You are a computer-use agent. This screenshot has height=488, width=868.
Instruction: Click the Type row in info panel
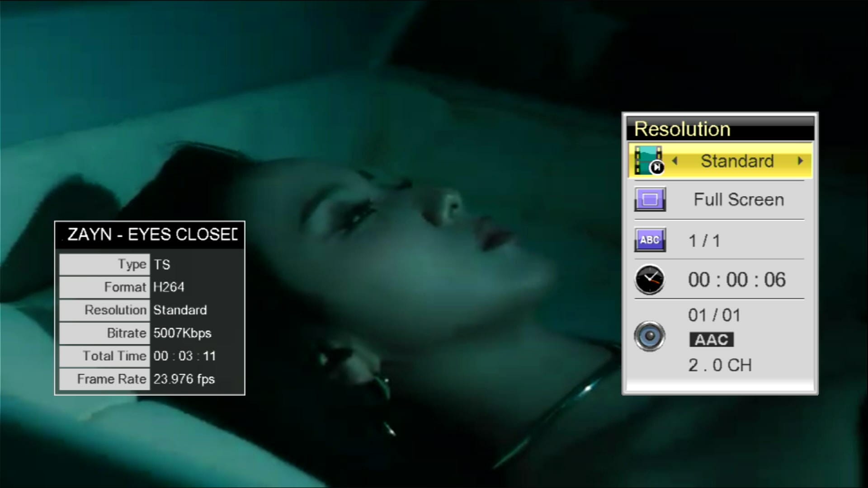(x=150, y=264)
